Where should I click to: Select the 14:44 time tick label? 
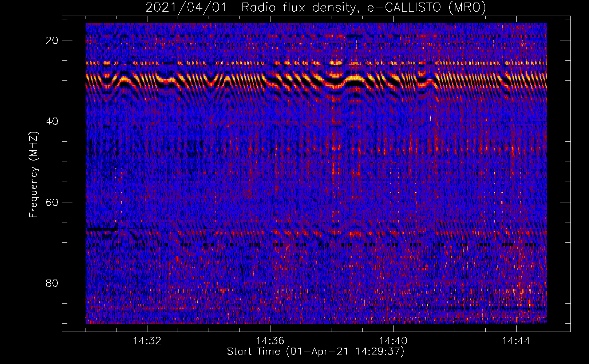516,341
